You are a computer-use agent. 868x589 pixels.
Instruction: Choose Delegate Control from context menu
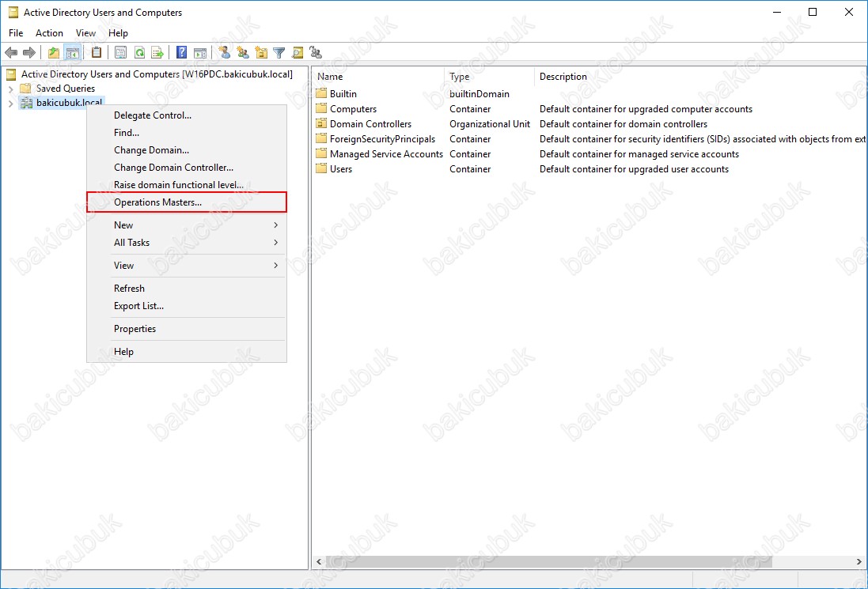(187, 115)
